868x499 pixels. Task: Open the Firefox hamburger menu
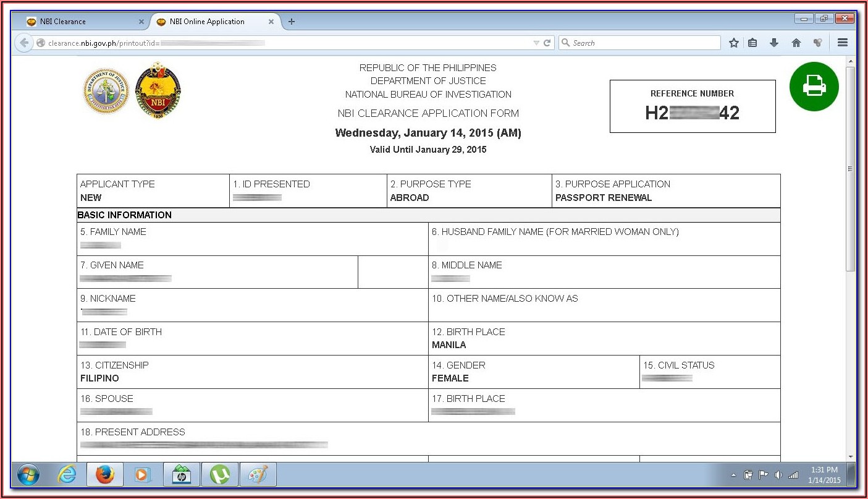[x=842, y=43]
